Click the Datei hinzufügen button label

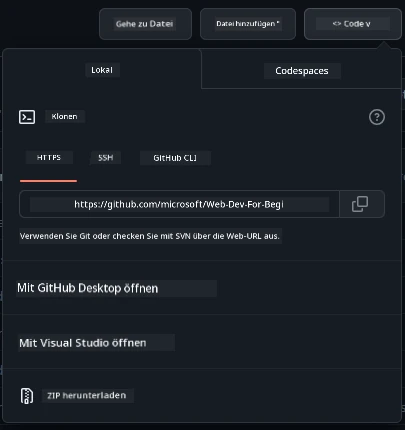pyautogui.click(x=248, y=24)
